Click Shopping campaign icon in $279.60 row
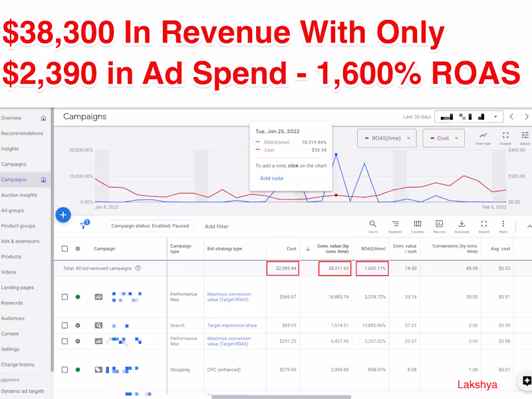532x399 pixels. (98, 370)
